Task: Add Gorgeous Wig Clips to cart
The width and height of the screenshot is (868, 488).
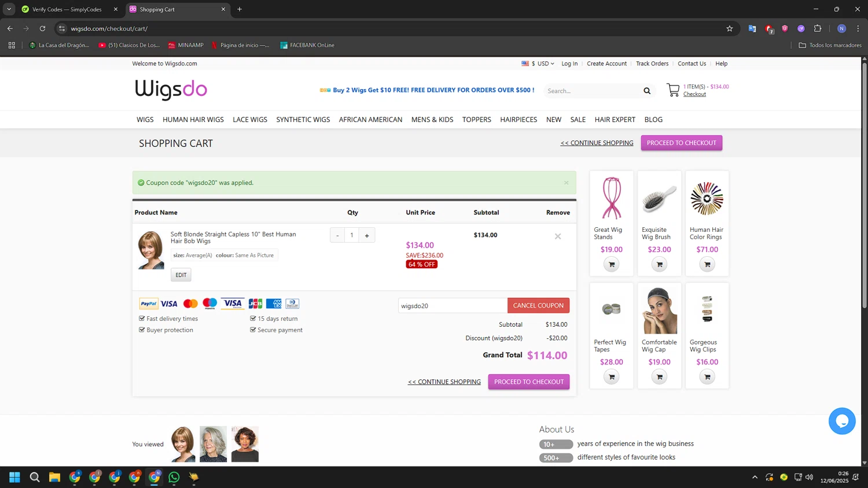Action: tap(707, 377)
